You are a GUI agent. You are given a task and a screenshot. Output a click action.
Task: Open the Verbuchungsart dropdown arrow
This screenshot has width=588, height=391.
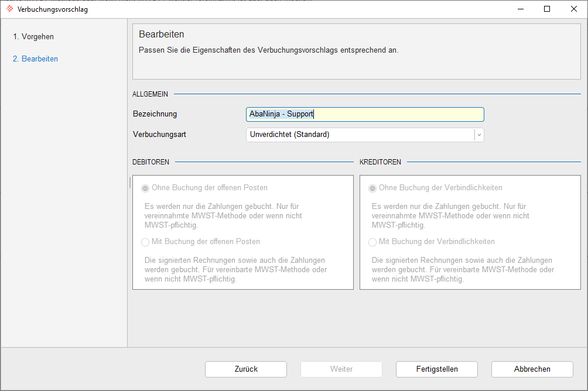point(479,135)
